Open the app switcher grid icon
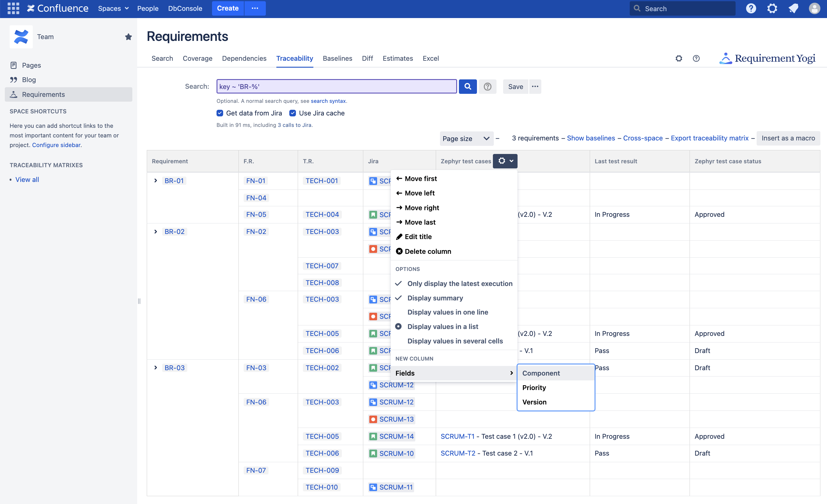This screenshot has height=504, width=827. 13,8
